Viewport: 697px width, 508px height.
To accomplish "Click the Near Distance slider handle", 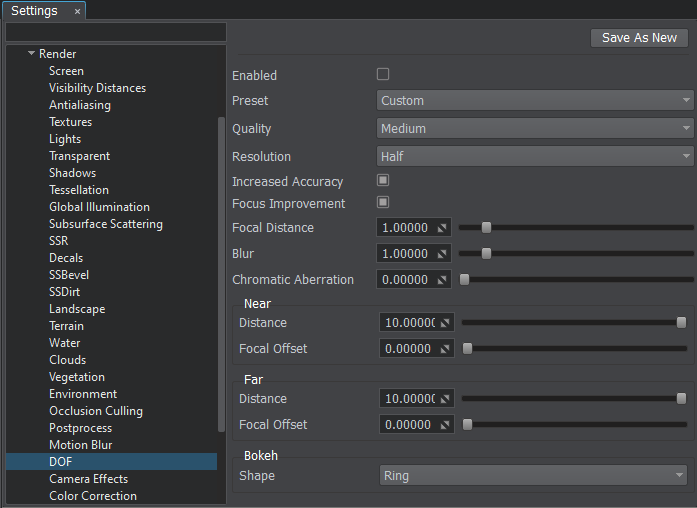I will (x=681, y=323).
